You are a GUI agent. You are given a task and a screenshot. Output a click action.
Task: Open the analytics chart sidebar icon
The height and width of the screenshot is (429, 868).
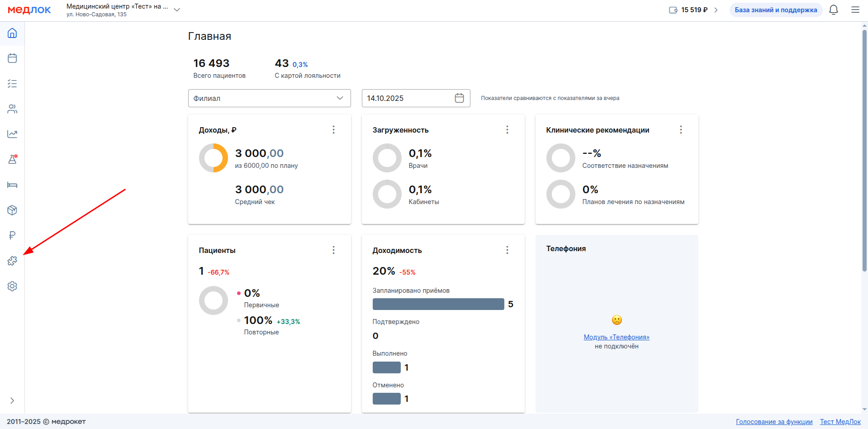(12, 134)
